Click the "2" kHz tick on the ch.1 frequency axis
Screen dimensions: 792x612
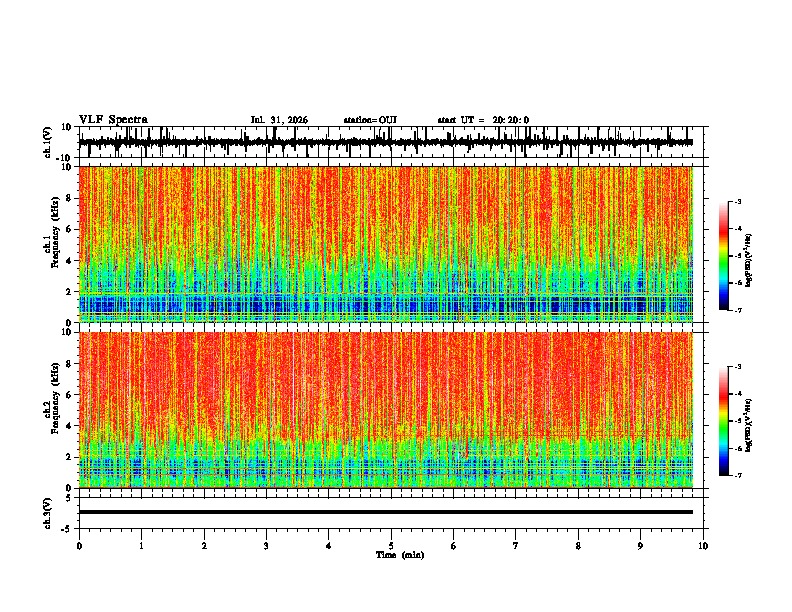pyautogui.click(x=70, y=291)
